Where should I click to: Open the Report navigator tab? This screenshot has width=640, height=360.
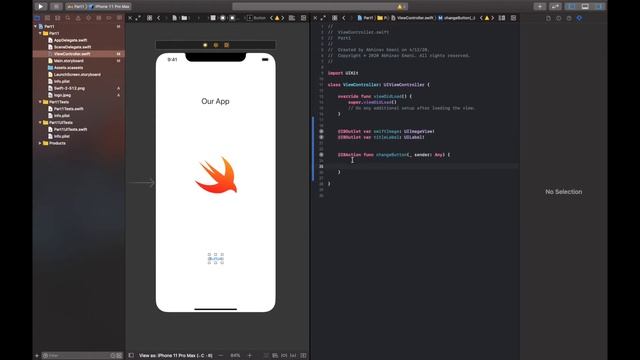coord(119,18)
